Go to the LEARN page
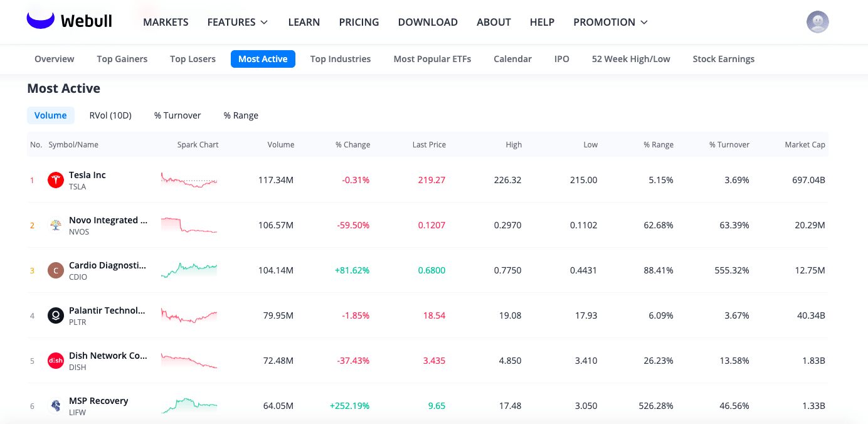The height and width of the screenshot is (424, 868). (304, 22)
